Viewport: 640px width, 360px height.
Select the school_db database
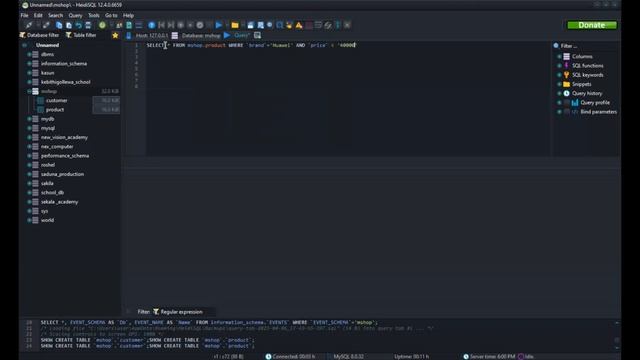(52, 193)
